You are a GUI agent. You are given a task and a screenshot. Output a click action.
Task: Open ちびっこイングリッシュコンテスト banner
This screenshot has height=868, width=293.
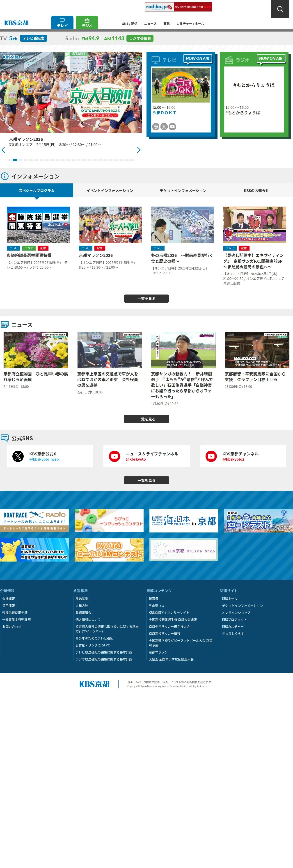[x=109, y=520]
